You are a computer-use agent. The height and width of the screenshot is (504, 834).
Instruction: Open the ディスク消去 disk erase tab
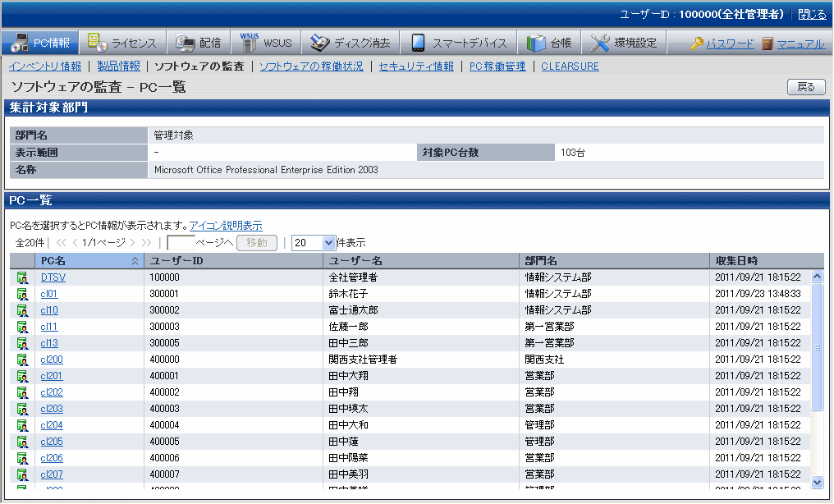point(351,43)
